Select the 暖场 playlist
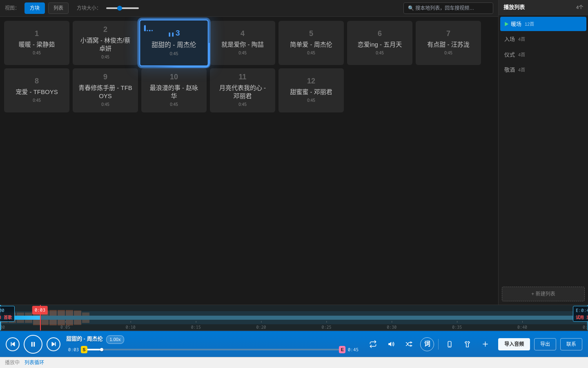 (x=543, y=24)
